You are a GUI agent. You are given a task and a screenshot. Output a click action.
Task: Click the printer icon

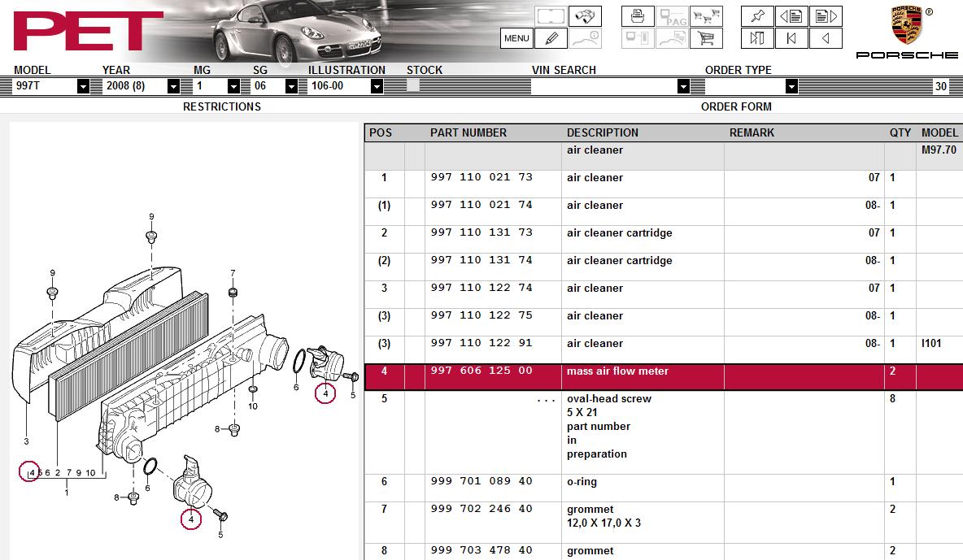638,16
